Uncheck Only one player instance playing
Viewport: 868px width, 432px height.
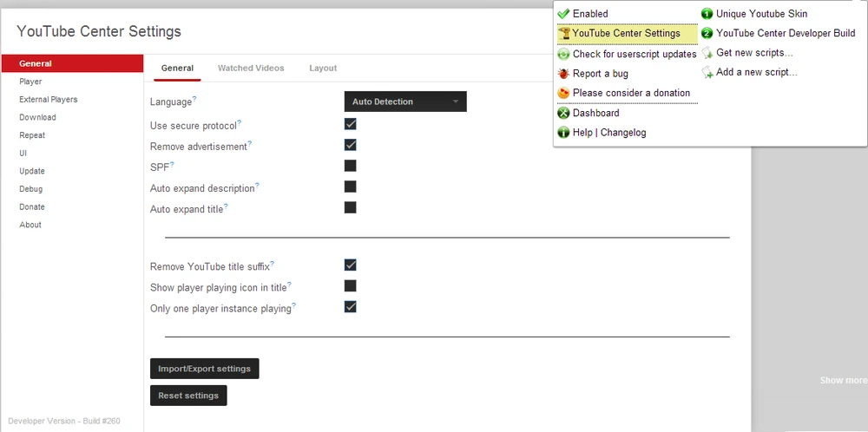(351, 306)
